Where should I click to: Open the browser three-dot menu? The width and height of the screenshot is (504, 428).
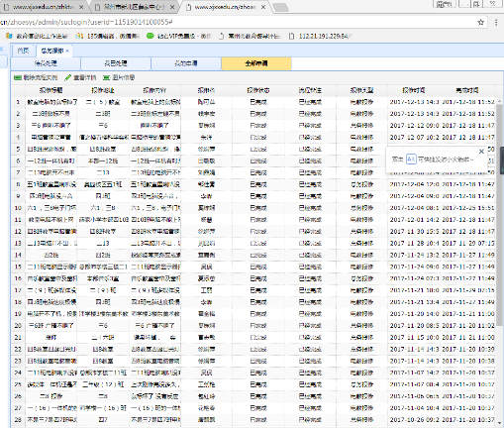tap(496, 22)
